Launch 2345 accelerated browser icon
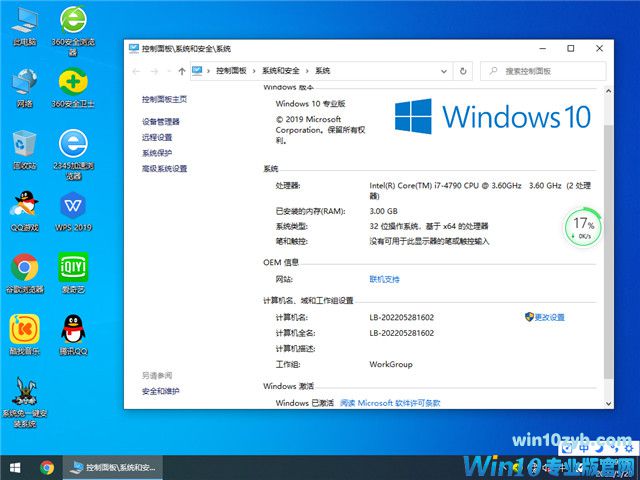640x480 pixels. click(x=73, y=155)
